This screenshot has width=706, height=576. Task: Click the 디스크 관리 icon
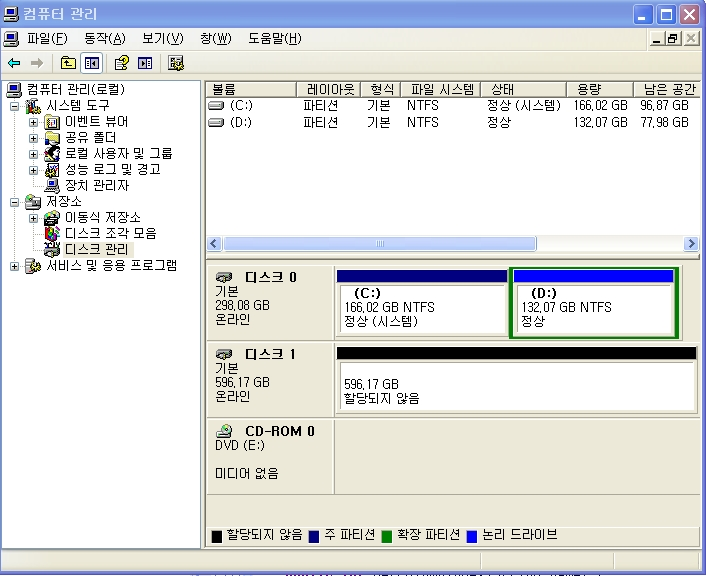[x=52, y=249]
